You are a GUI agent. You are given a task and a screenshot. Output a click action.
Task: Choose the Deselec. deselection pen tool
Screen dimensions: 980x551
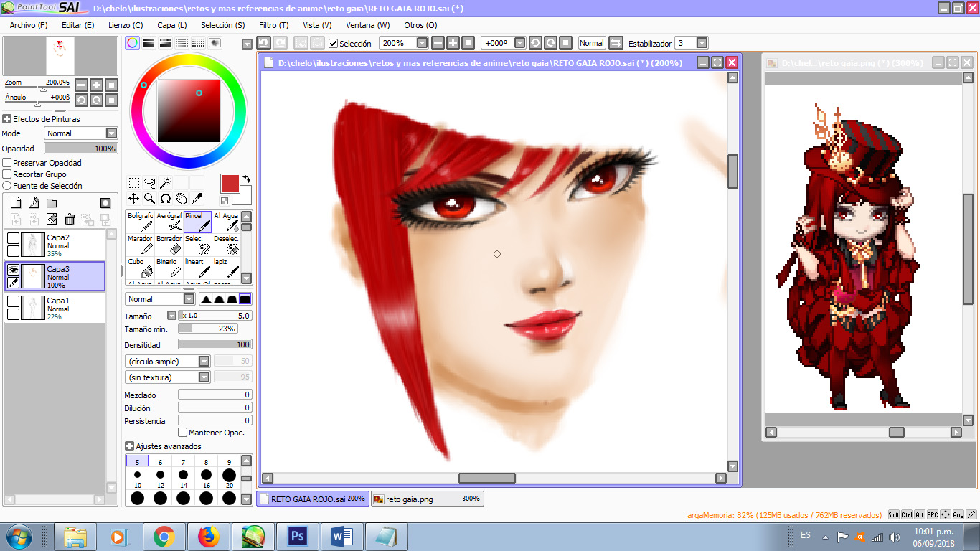226,245
